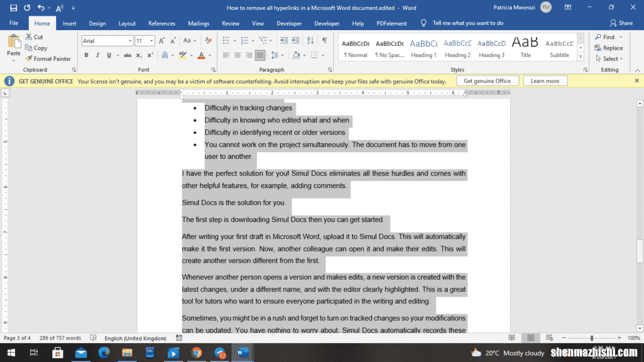Open the References tab
The height and width of the screenshot is (362, 644).
162,23
